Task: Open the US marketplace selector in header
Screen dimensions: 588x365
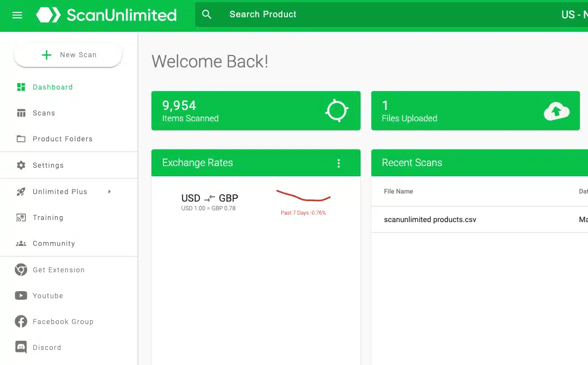Action: pos(575,14)
